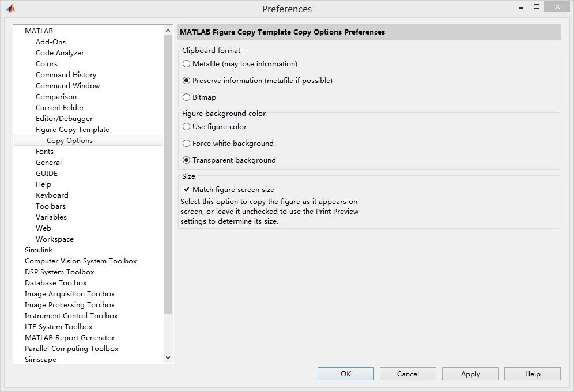Image resolution: width=574 pixels, height=392 pixels.
Task: Expand the Simulink preferences node
Action: (39, 250)
